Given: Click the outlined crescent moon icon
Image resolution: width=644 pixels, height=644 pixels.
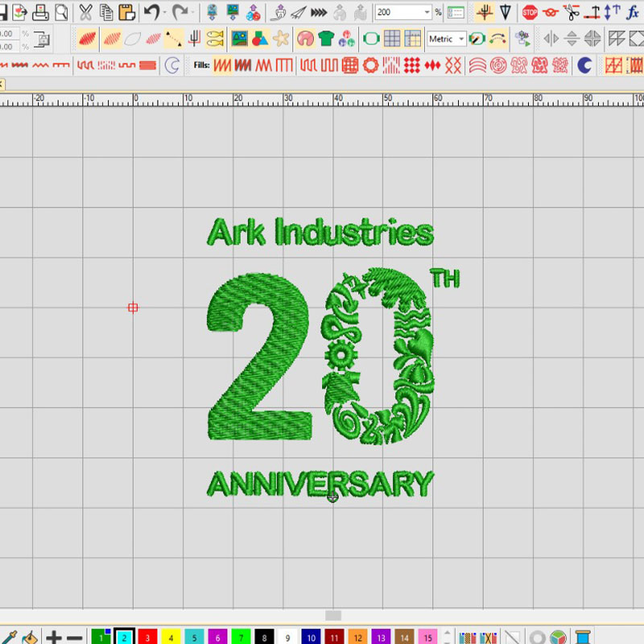Looking at the screenshot, I should pyautogui.click(x=171, y=65).
